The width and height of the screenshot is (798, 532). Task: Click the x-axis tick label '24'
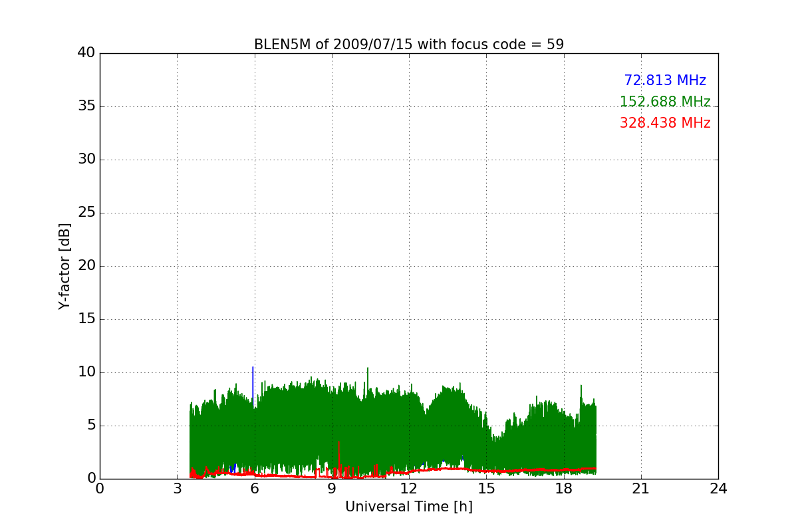coord(718,489)
